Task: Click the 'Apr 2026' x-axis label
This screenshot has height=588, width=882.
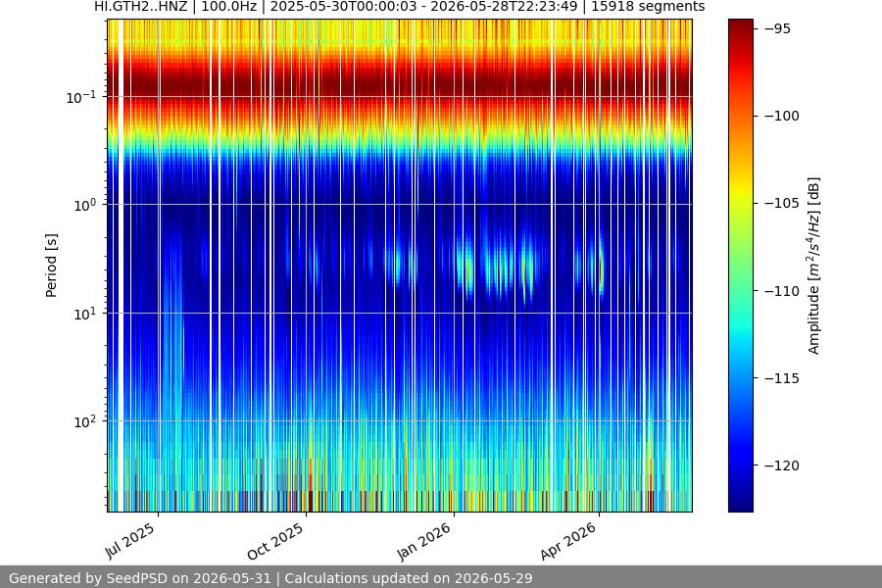Action: 568,541
